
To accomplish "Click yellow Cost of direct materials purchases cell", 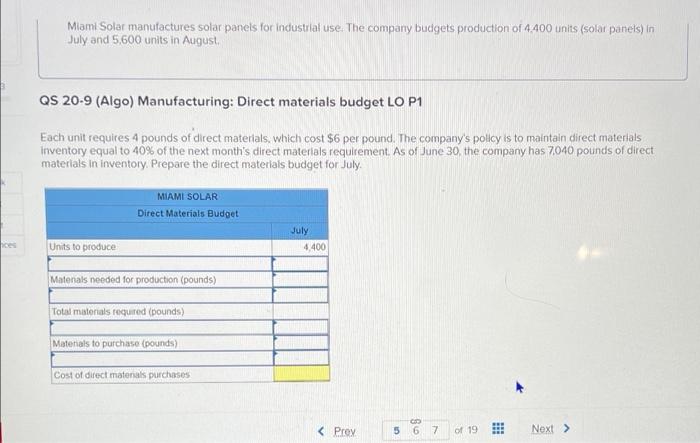I will 302,374.
